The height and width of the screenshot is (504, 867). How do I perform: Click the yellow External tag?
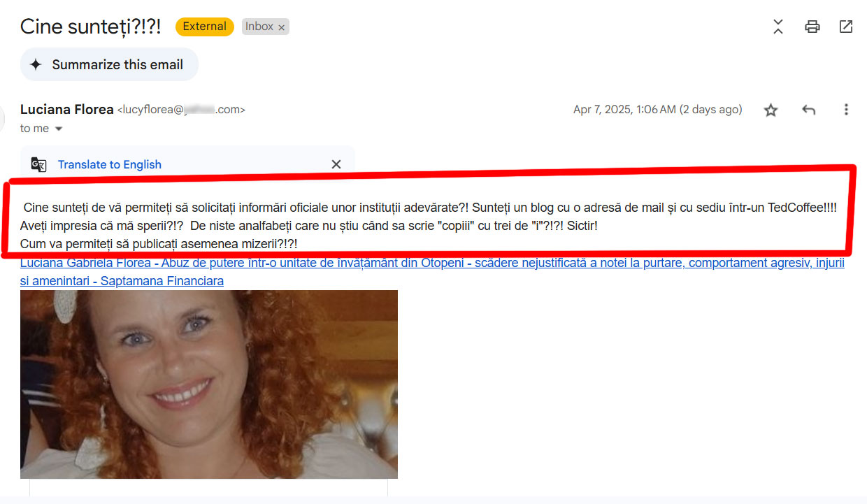(204, 27)
